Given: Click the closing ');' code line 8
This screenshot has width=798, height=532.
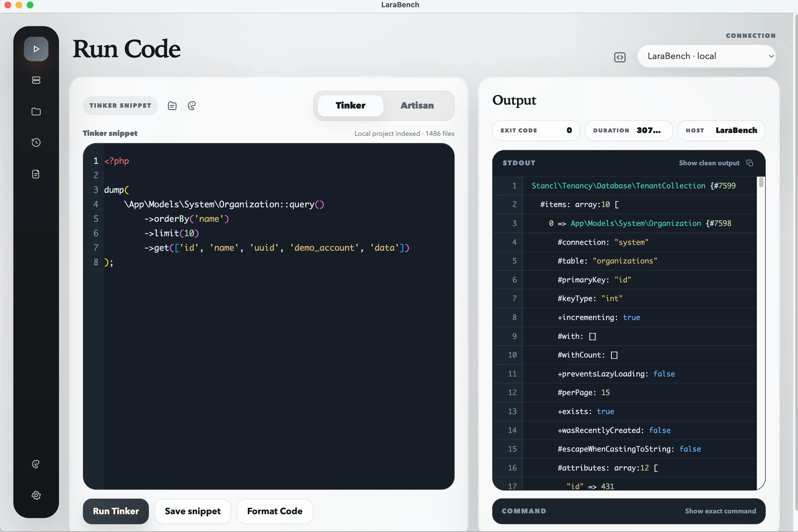Looking at the screenshot, I should pos(109,262).
